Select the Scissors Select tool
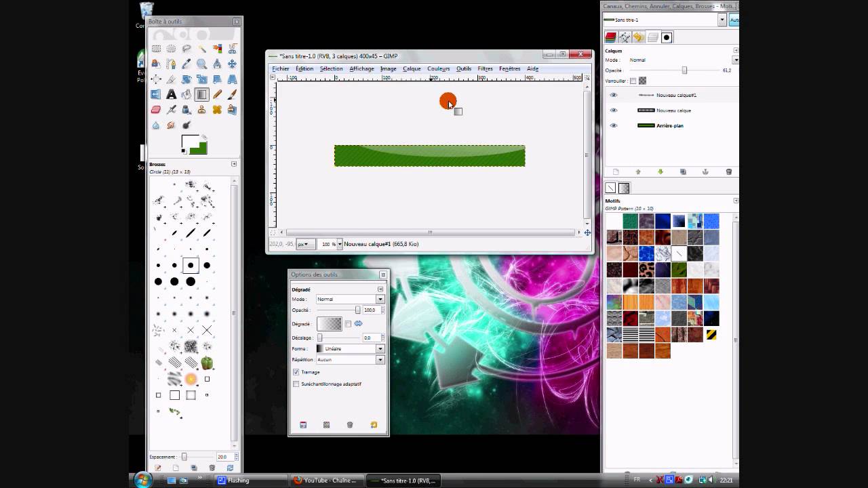The width and height of the screenshot is (868, 488). [232, 49]
